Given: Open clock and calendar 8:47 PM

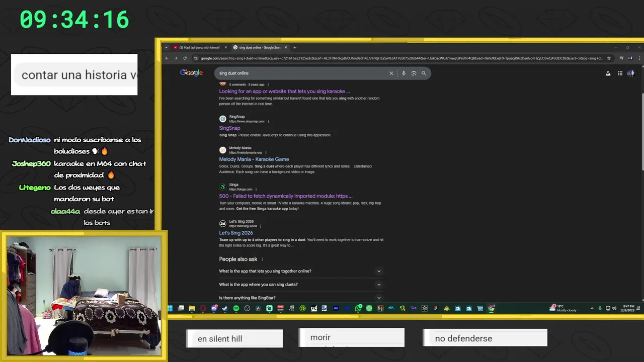Looking at the screenshot, I should pyautogui.click(x=628, y=308).
